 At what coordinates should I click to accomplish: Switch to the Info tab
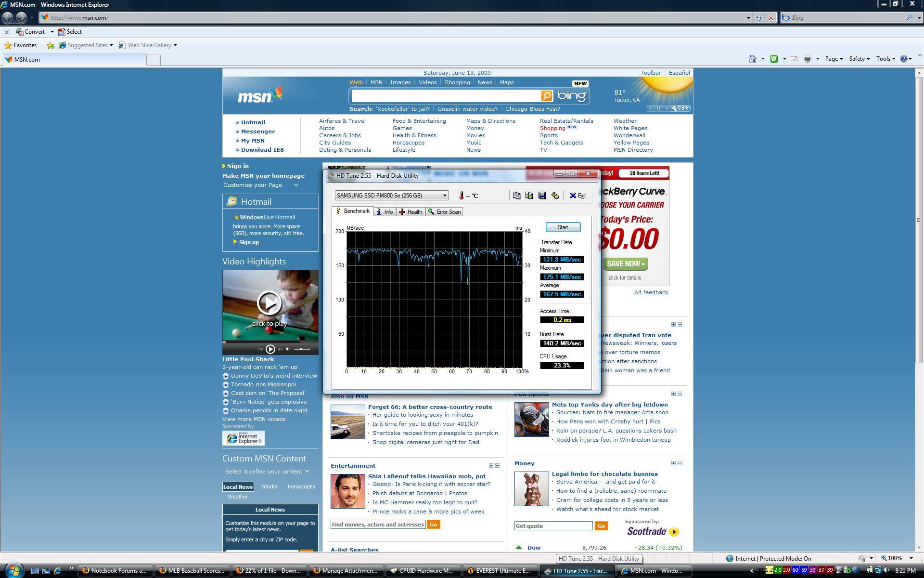pyautogui.click(x=385, y=211)
